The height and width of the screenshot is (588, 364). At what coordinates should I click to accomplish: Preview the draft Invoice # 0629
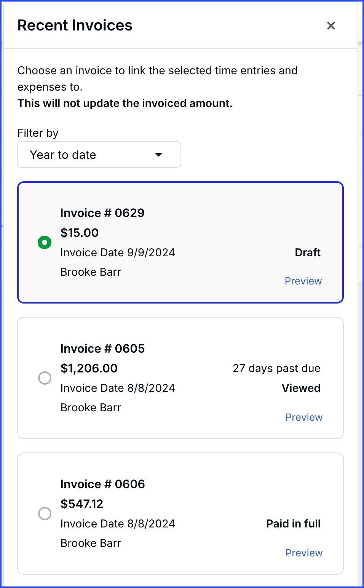click(303, 281)
